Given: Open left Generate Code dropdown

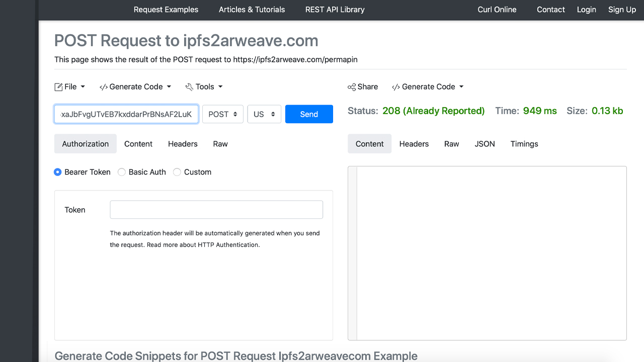Looking at the screenshot, I should (135, 86).
